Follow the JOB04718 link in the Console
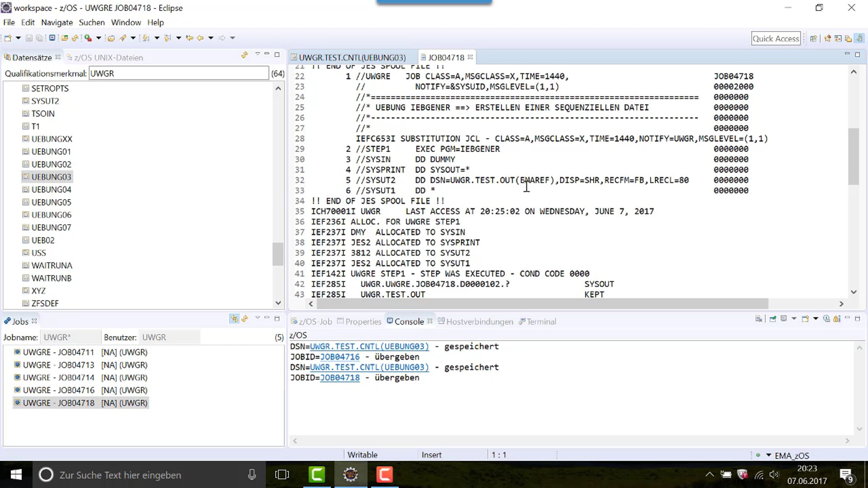Image resolution: width=868 pixels, height=488 pixels. point(340,378)
